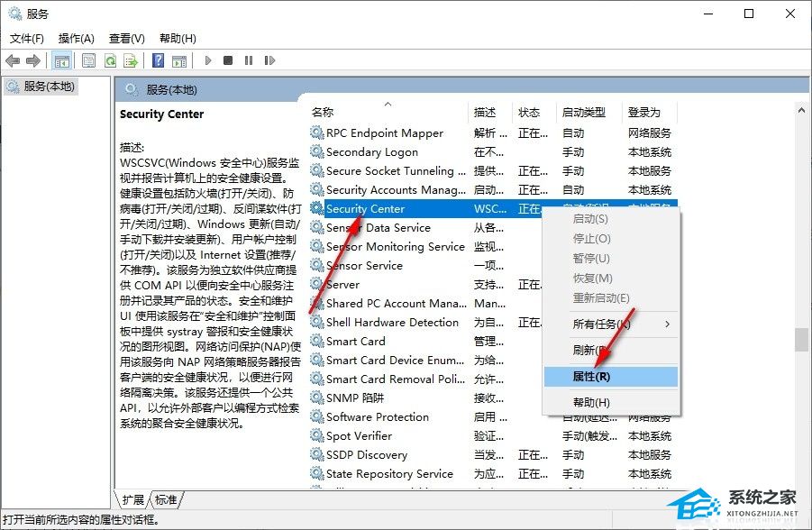
Task: Sort by the 描述 column header
Action: coord(490,112)
